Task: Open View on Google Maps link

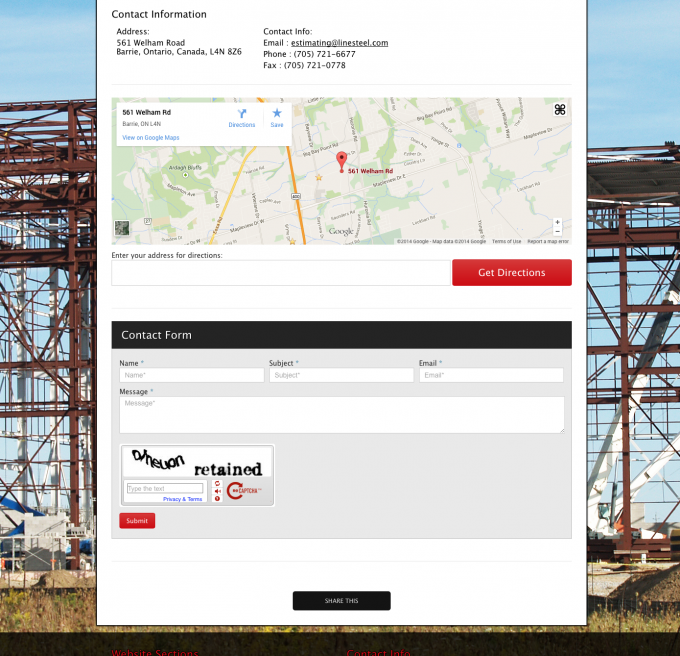Action: [x=151, y=137]
